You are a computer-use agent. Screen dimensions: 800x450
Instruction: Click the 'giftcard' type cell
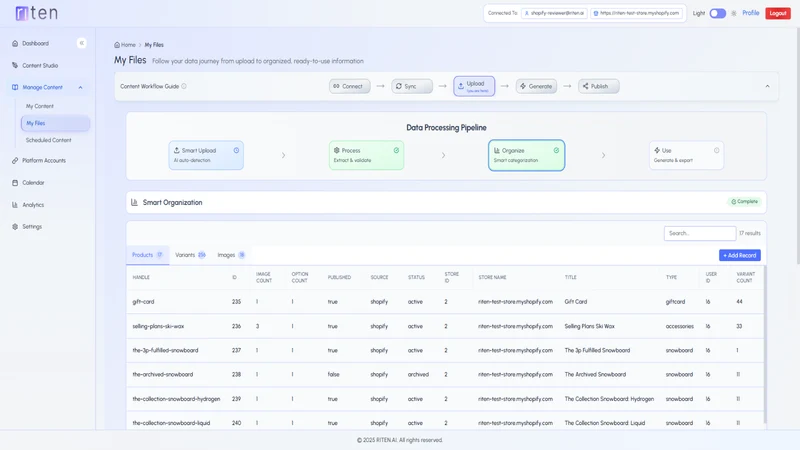coord(675,302)
